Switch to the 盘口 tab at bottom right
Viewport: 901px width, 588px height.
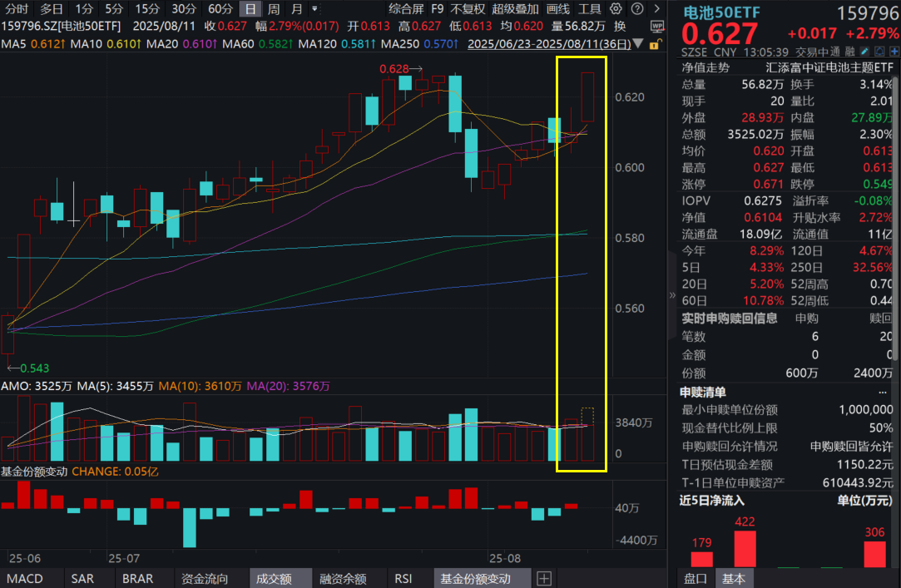pyautogui.click(x=696, y=577)
